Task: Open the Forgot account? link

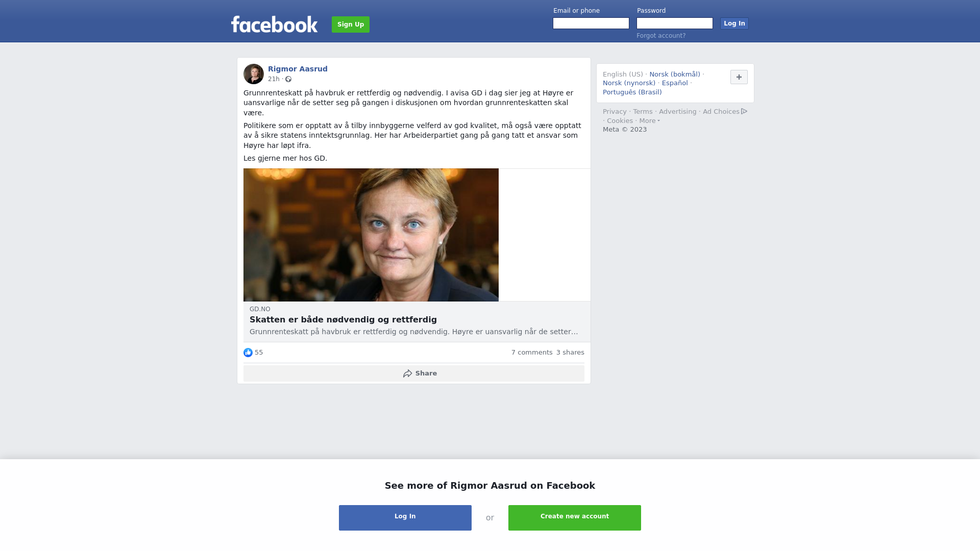Action: pos(661,36)
